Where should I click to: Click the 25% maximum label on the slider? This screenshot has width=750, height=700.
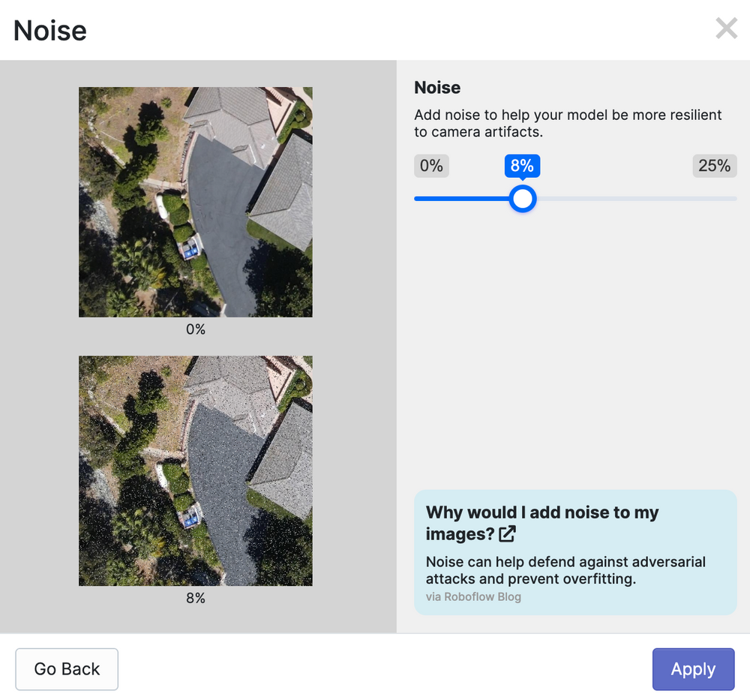714,166
